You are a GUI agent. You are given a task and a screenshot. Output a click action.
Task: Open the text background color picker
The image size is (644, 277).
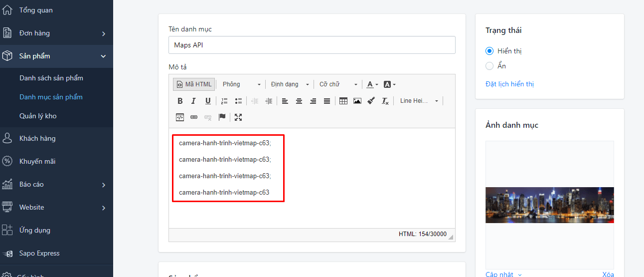(389, 84)
